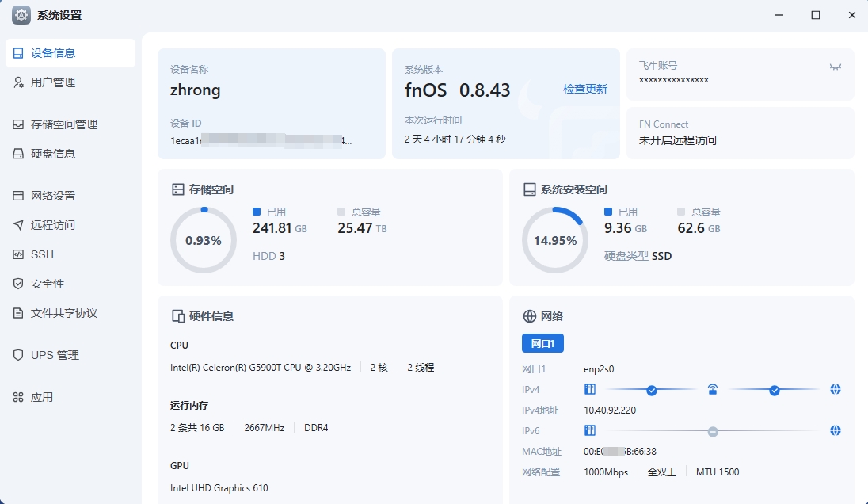Minimize the 系统设置 window
Viewport: 868px width, 504px height.
(779, 15)
